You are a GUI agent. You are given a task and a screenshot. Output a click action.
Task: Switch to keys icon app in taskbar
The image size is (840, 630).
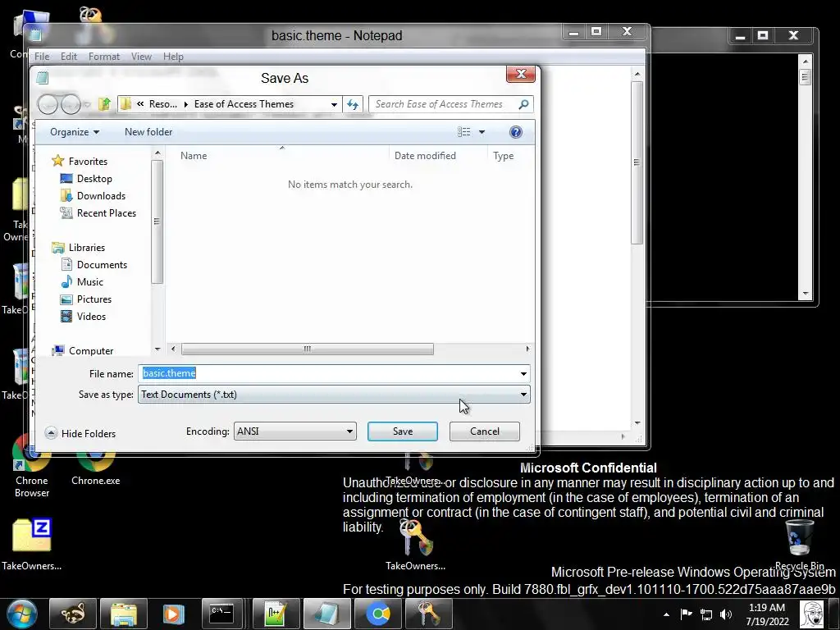(x=428, y=614)
